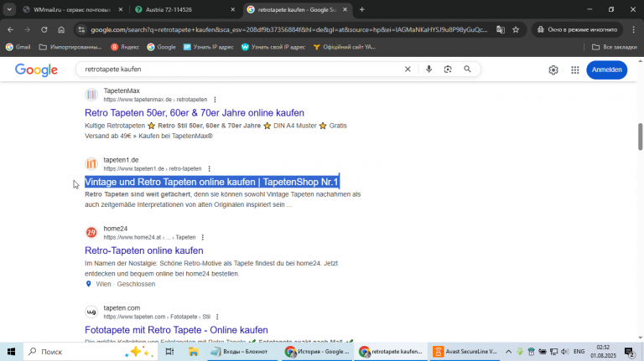
Task: Open the Gmail bookmark
Action: coord(18,47)
